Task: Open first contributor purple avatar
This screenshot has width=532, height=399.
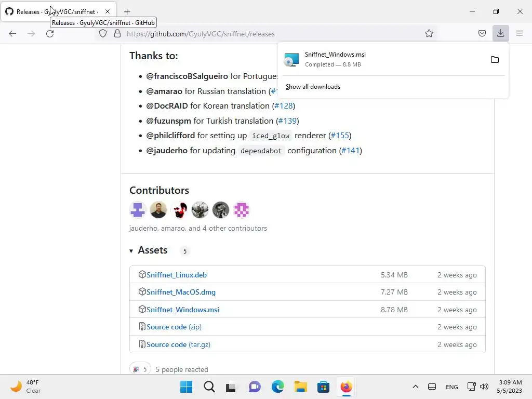Action: coord(138,210)
